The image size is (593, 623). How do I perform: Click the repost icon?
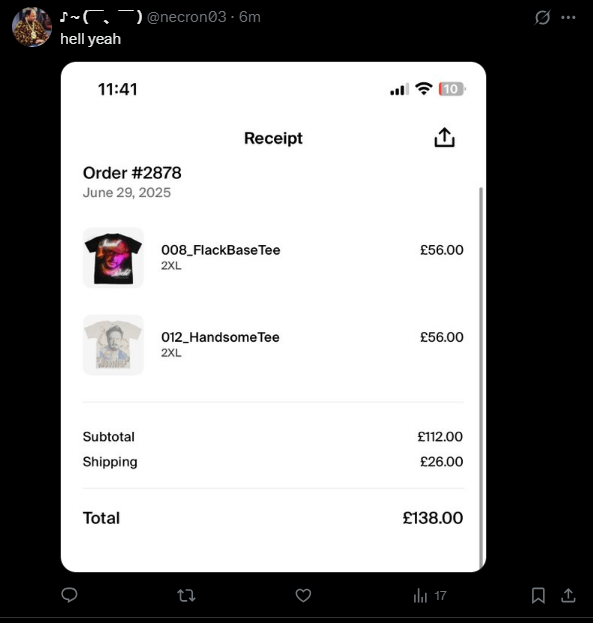[x=186, y=596]
